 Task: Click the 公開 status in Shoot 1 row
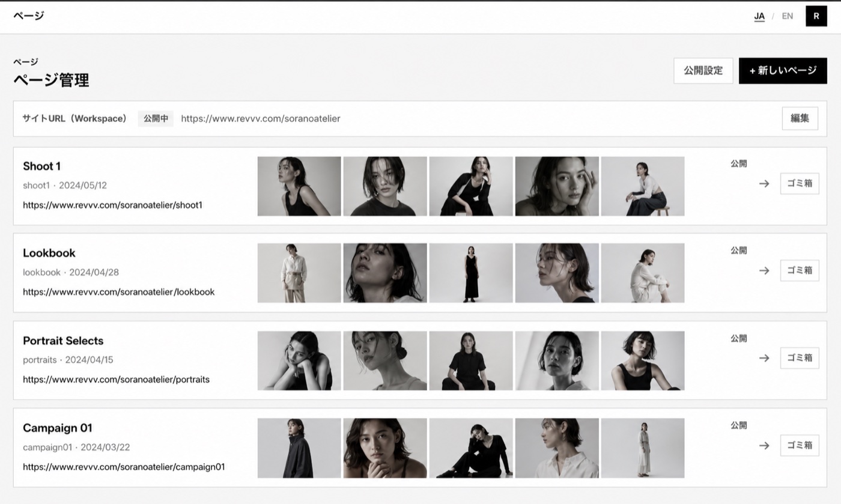tap(739, 163)
